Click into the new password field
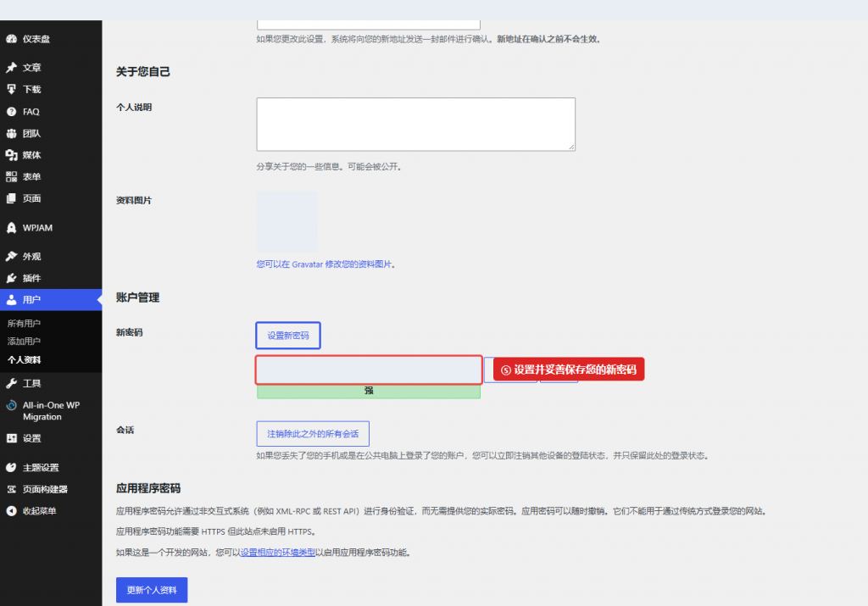 click(x=369, y=370)
